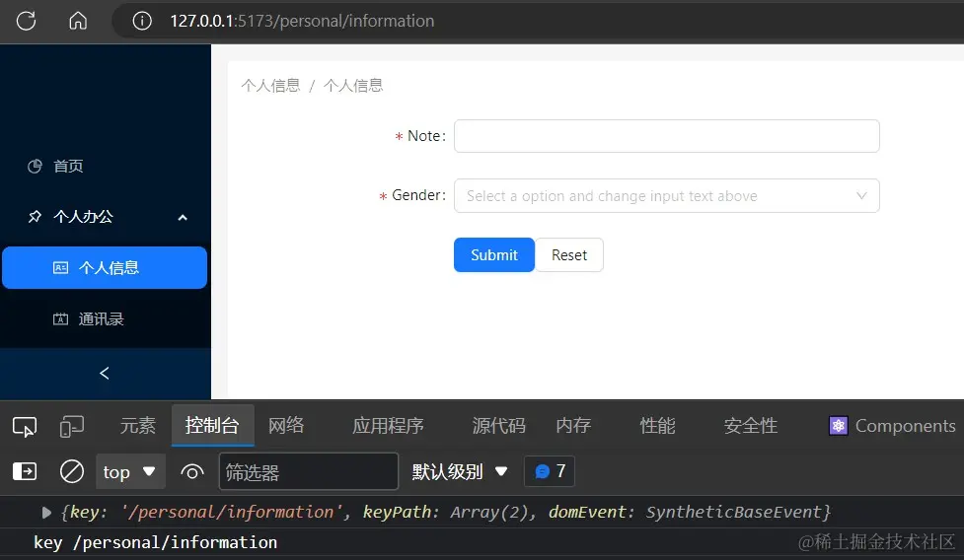The image size is (964, 560).
Task: Show the console sidebar panel icon
Action: tap(25, 471)
